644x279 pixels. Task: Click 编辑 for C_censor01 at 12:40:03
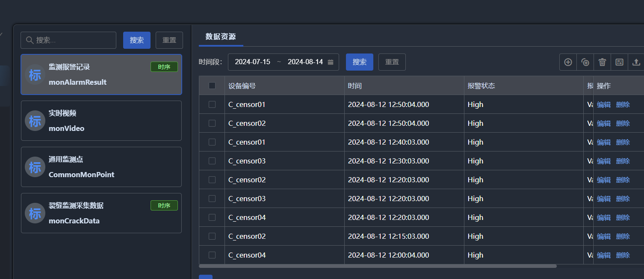[x=604, y=142]
